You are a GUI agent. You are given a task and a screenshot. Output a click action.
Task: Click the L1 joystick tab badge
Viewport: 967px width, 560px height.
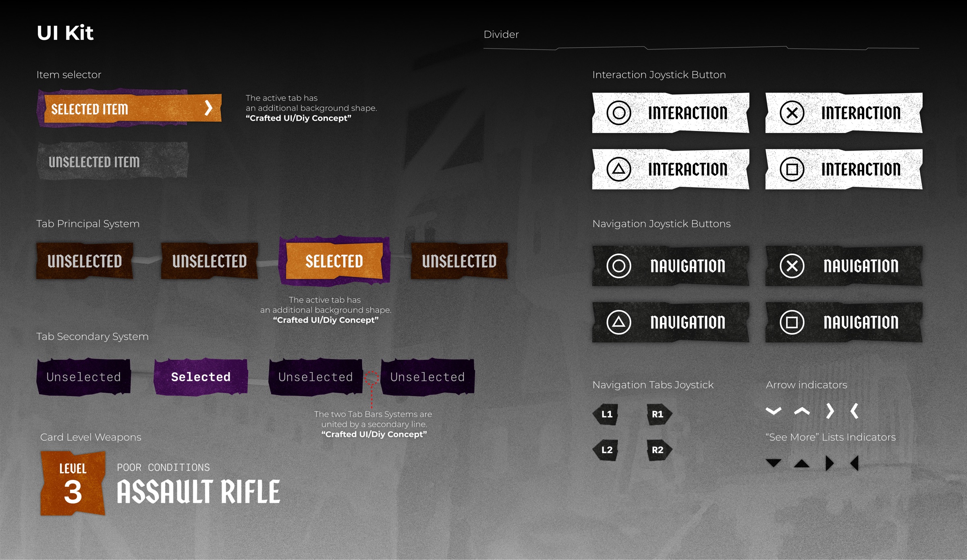[x=606, y=414]
